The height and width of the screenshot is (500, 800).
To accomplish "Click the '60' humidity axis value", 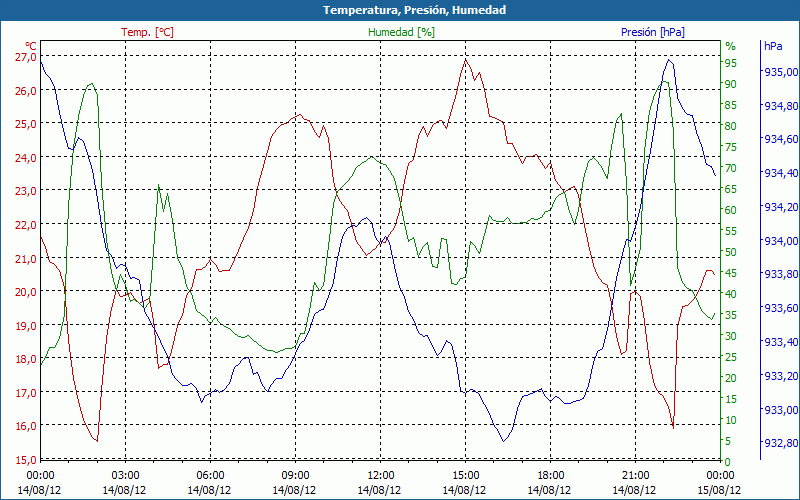I will click(x=731, y=210).
